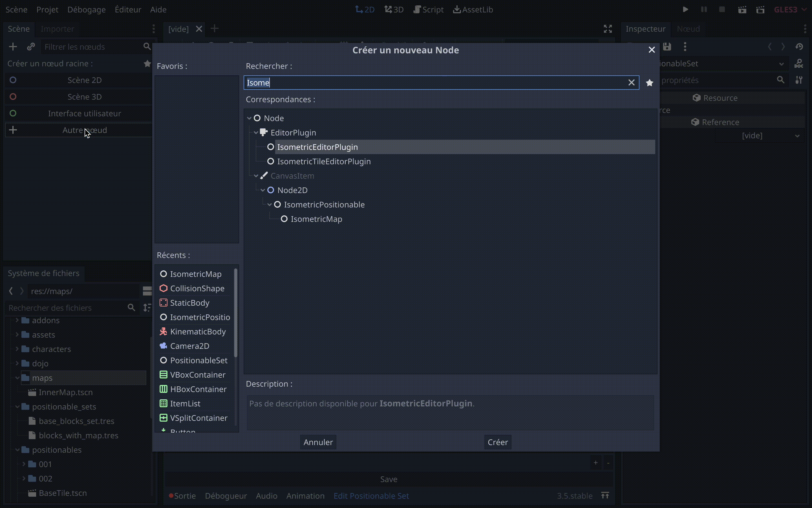This screenshot has width=812, height=508.
Task: Open the Script editor workspace
Action: 429,9
